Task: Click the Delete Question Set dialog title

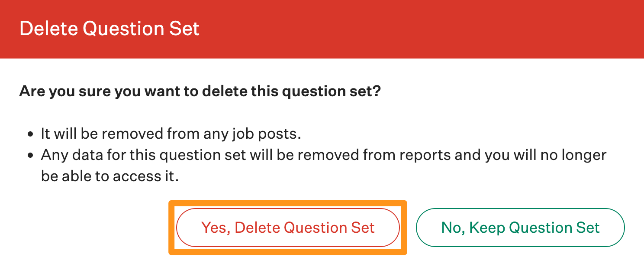Action: point(109,29)
